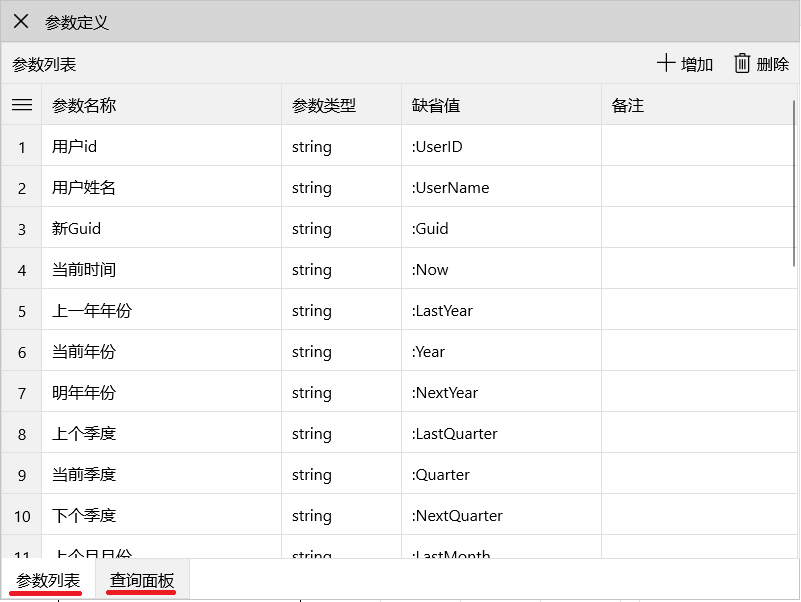Click the string type cell for 新Guid
This screenshot has height=602, width=801.
[x=341, y=228]
